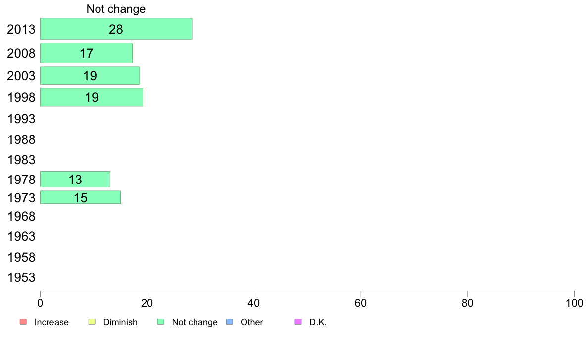Select the 2013 bar showing 28

pyautogui.click(x=116, y=29)
